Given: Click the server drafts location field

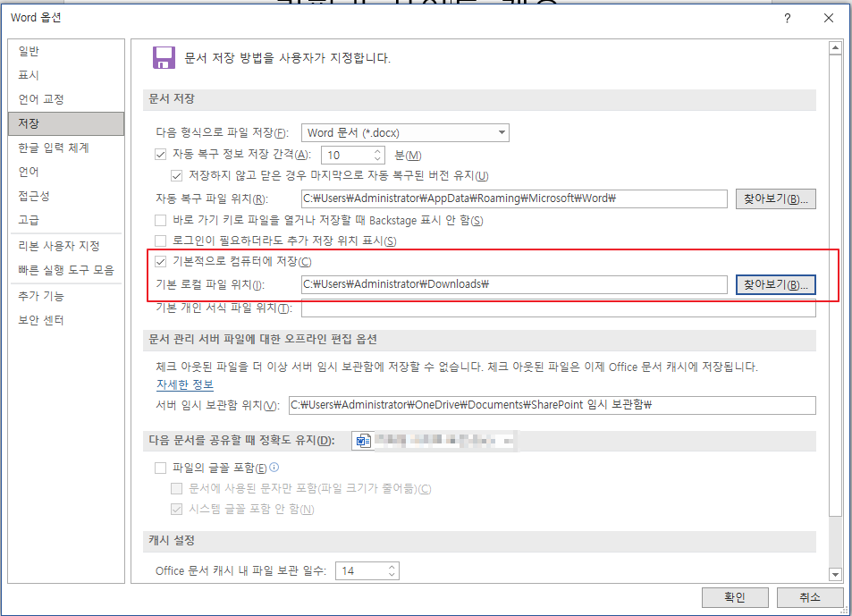Looking at the screenshot, I should 553,405.
